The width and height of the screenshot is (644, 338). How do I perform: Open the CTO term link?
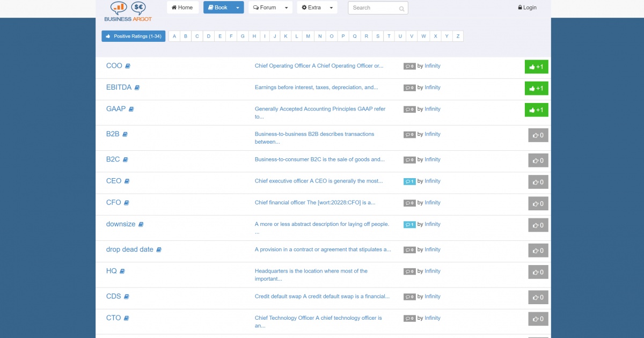tap(113, 318)
